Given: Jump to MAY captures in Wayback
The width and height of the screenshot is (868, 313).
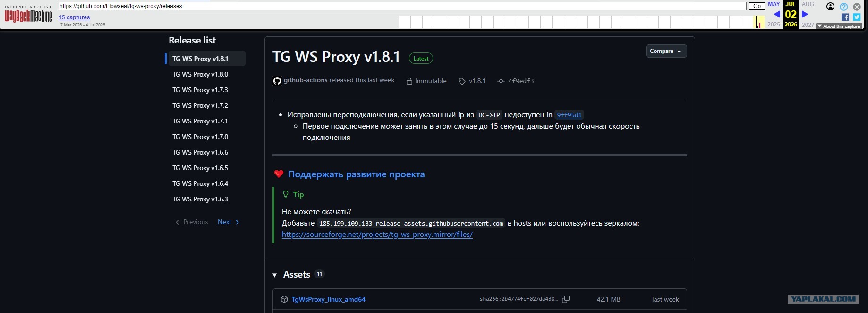Looking at the screenshot, I should pyautogui.click(x=774, y=4).
